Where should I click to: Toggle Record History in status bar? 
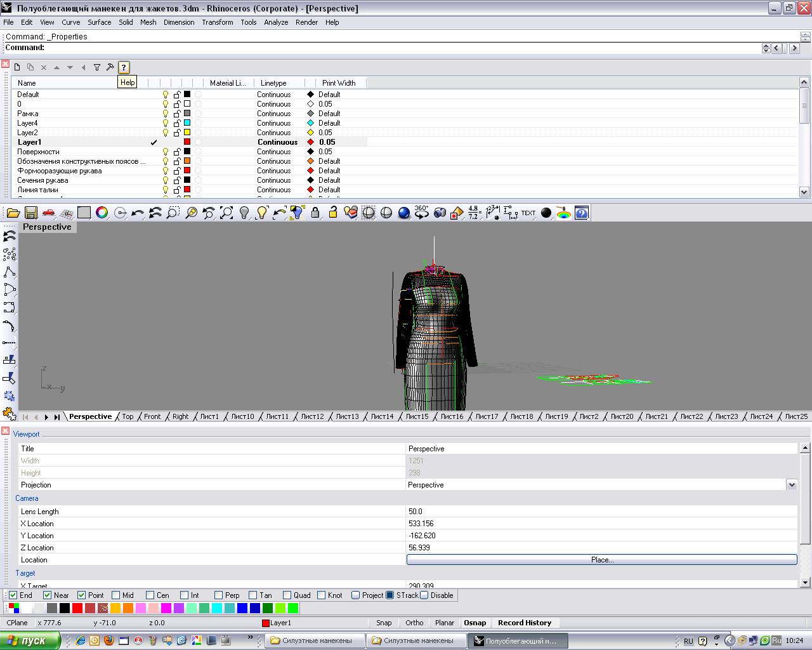pyautogui.click(x=524, y=623)
